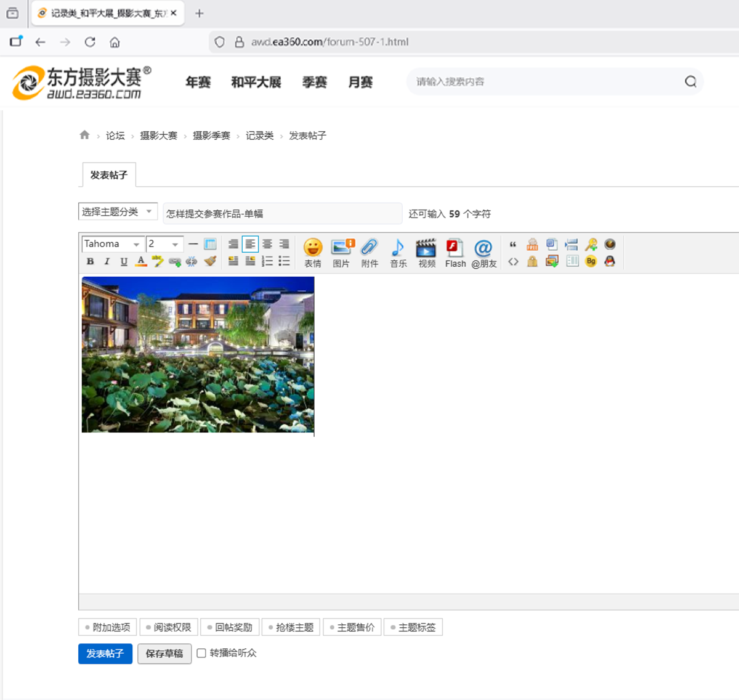Insert Flash using the Flash icon
Viewport: 739px width, 700px height.
[x=455, y=248]
